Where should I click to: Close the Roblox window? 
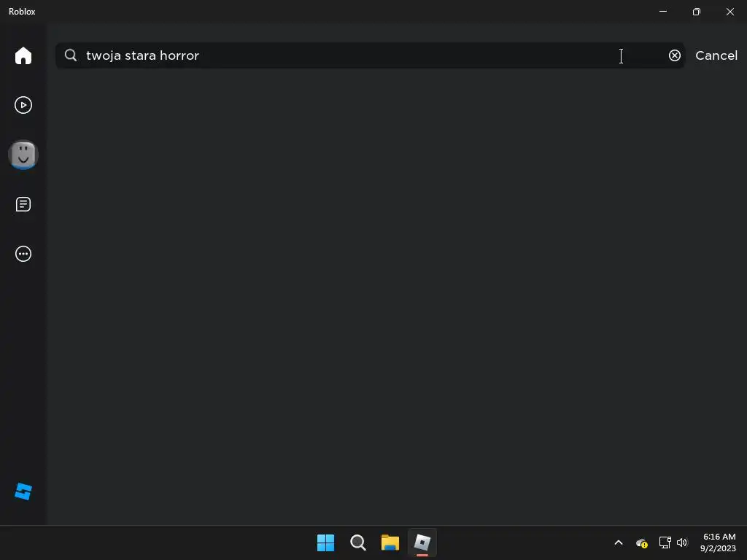(729, 12)
